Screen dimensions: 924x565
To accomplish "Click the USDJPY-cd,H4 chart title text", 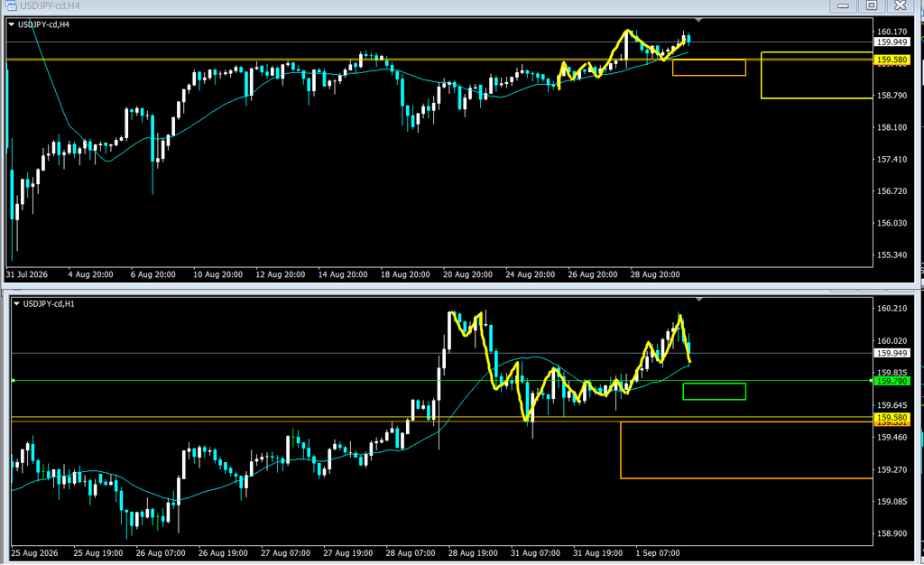I will point(43,24).
